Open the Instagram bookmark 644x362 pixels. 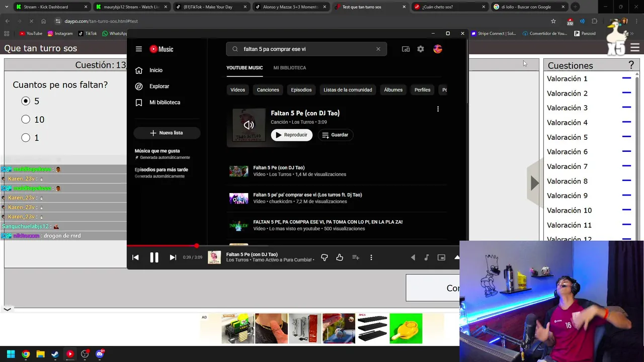tap(60, 34)
